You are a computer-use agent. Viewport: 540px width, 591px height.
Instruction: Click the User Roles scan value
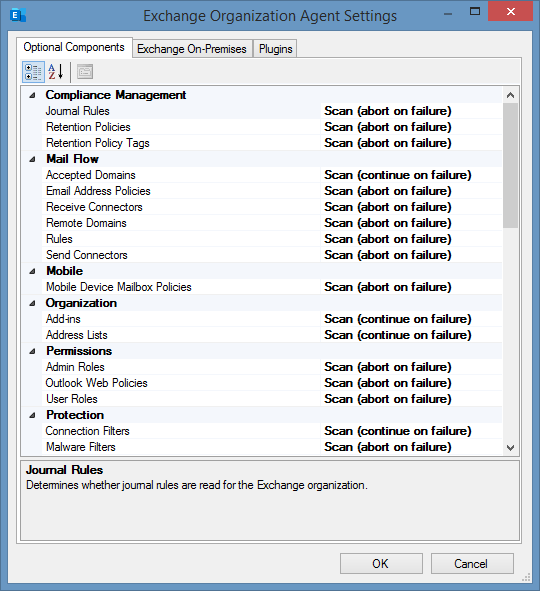click(412, 399)
